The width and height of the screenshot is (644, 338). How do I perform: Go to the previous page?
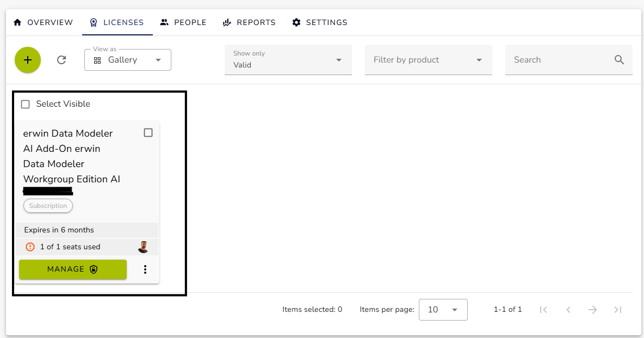coord(568,310)
